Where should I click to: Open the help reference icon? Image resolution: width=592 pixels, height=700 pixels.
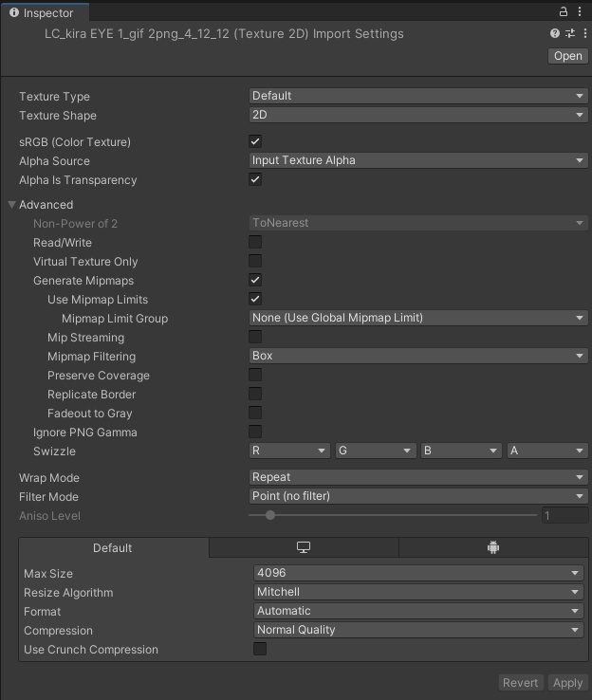click(555, 33)
